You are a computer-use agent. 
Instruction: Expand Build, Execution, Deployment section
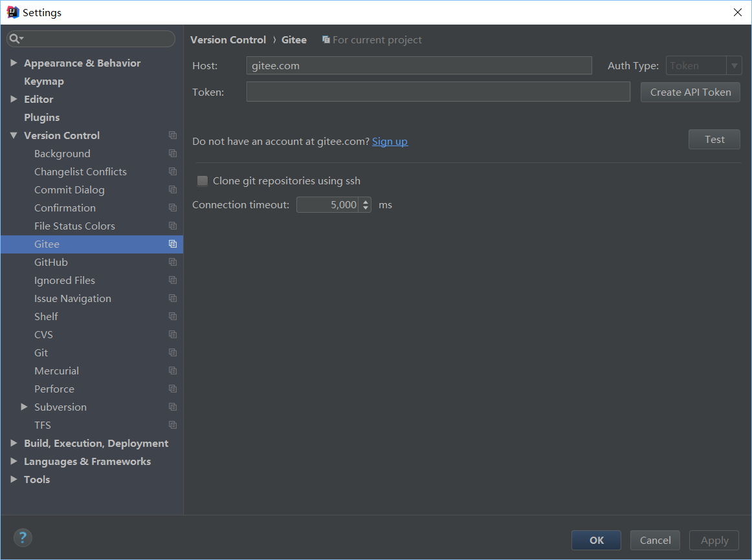click(x=14, y=443)
